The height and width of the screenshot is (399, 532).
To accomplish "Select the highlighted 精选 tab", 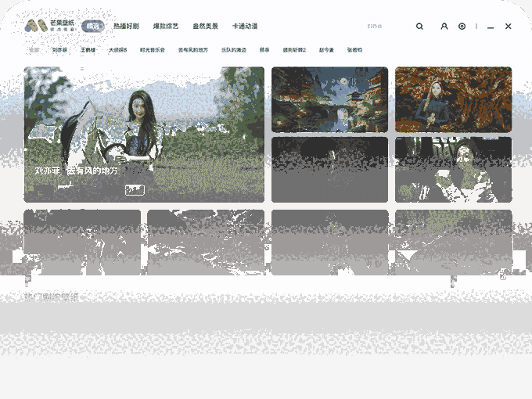I will pos(93,26).
